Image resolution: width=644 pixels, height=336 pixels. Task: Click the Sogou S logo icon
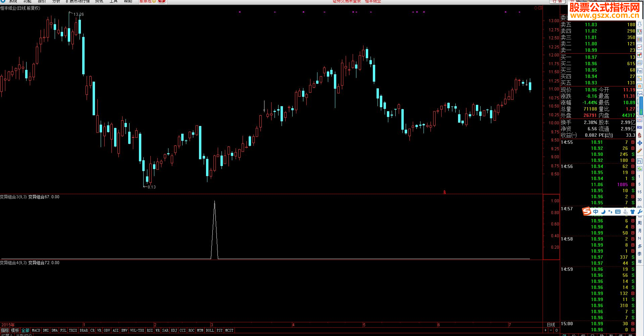587,211
